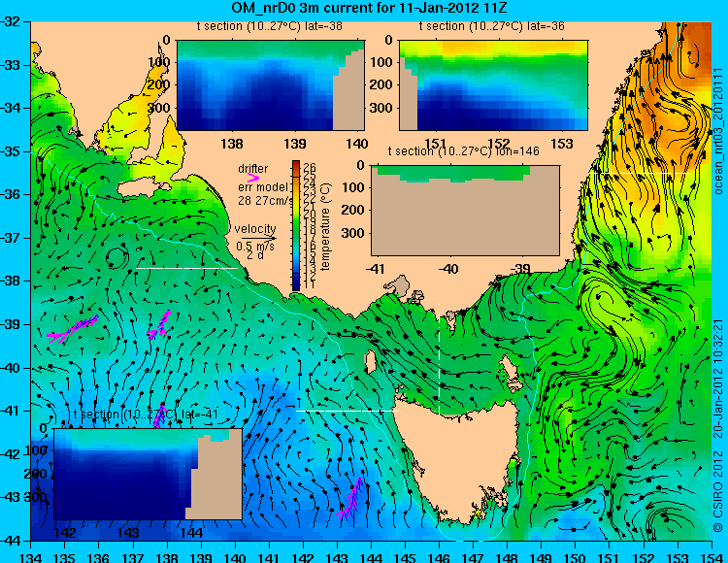The height and width of the screenshot is (563, 728).
Task: Open the lat=-41 temperature section inset plot
Action: [149, 474]
